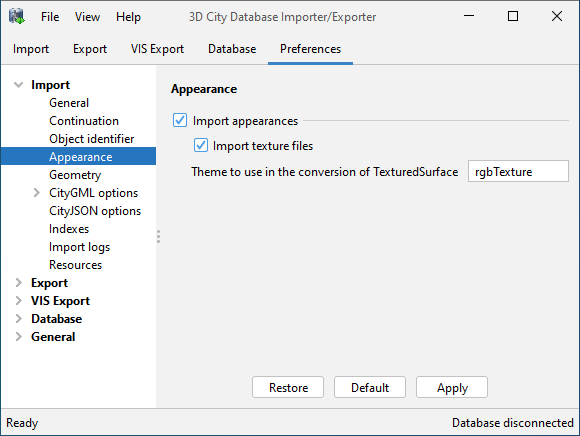This screenshot has width=580, height=436.
Task: Click the Database disconnected status text
Action: 512,423
